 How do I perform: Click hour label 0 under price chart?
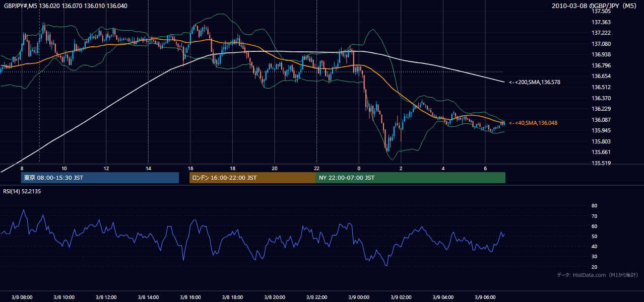tap(359, 168)
